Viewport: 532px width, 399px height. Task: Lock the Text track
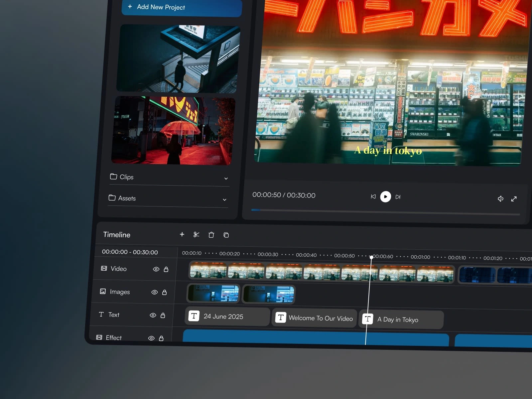click(x=163, y=315)
